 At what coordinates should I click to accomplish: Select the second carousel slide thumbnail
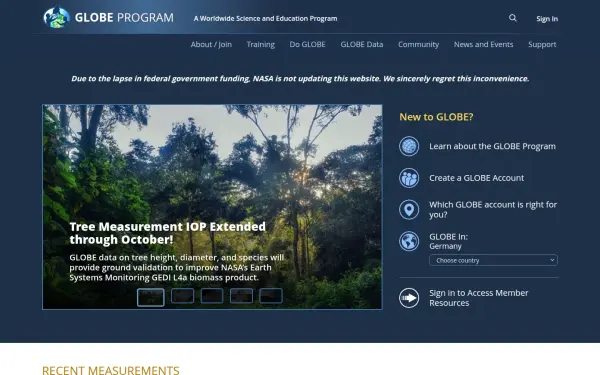[183, 296]
